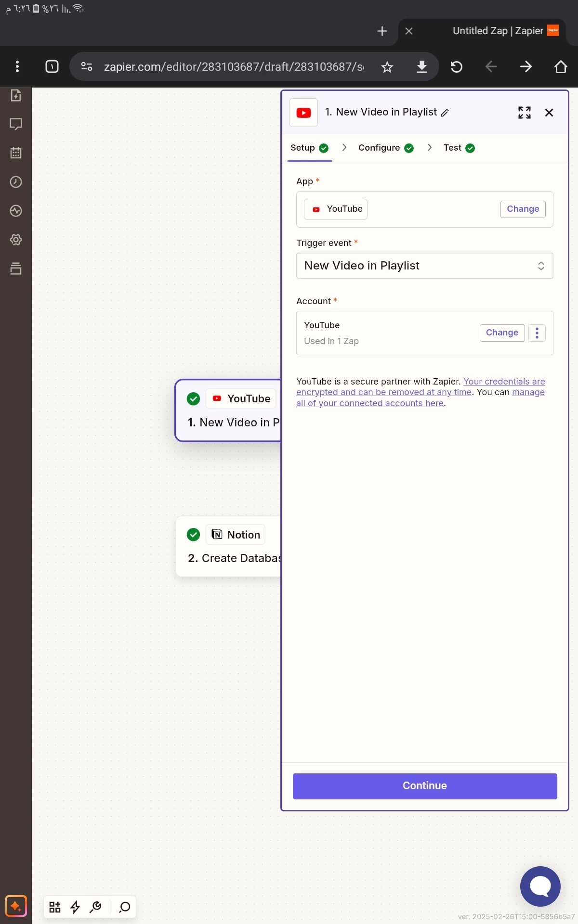The height and width of the screenshot is (924, 578).
Task: Switch to the Setup tab
Action: [x=309, y=148]
